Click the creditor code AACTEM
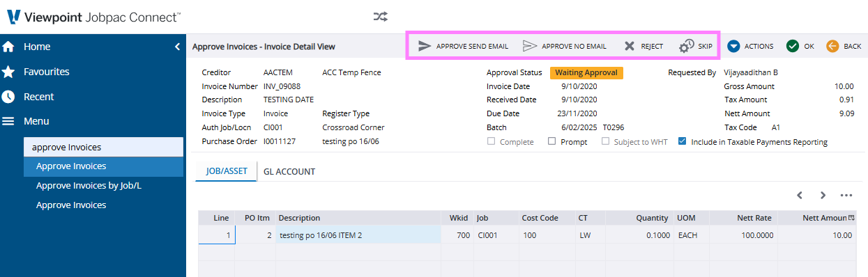This screenshot has height=277, width=868. [279, 72]
